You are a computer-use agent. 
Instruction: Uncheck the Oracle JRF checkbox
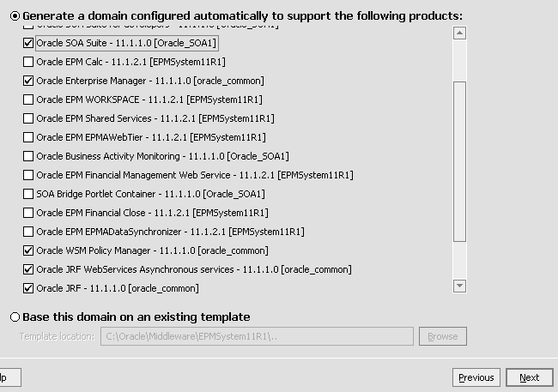coord(29,288)
